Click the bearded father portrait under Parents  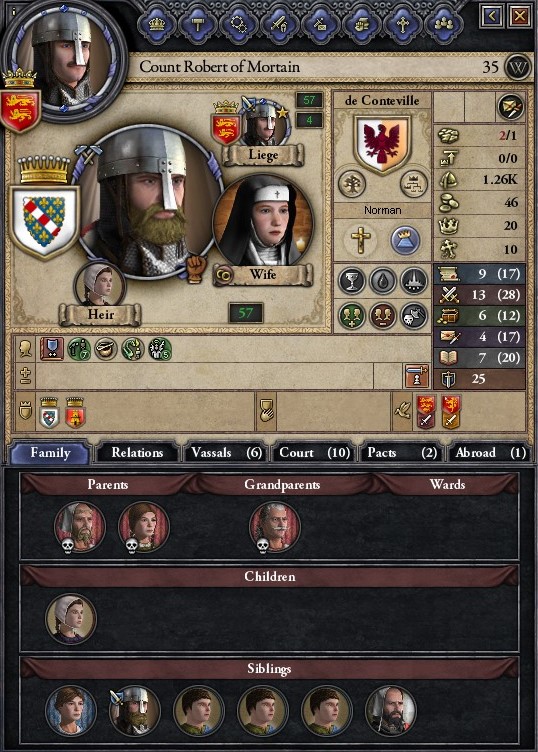(80, 526)
